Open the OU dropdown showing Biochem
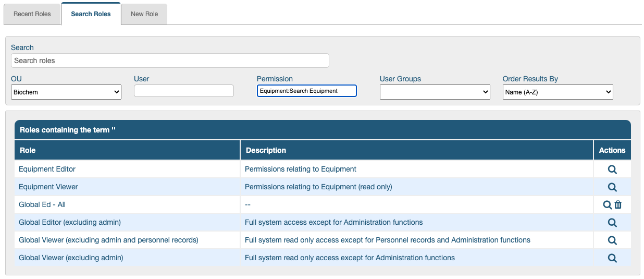 pyautogui.click(x=66, y=92)
